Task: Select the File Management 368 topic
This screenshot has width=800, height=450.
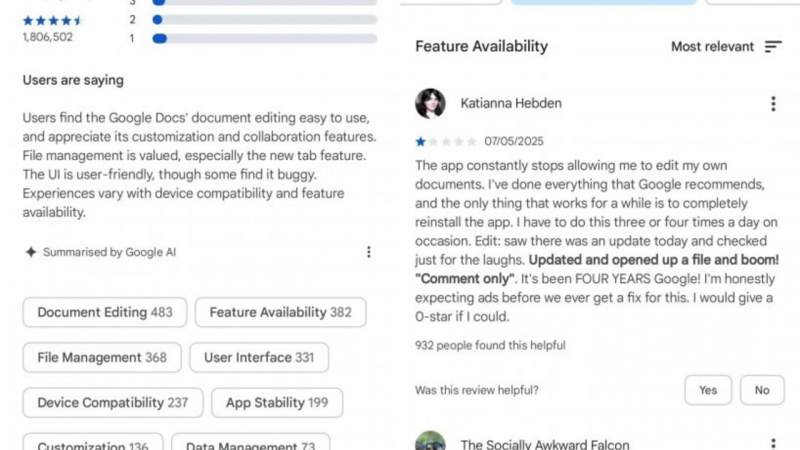Action: click(x=102, y=358)
